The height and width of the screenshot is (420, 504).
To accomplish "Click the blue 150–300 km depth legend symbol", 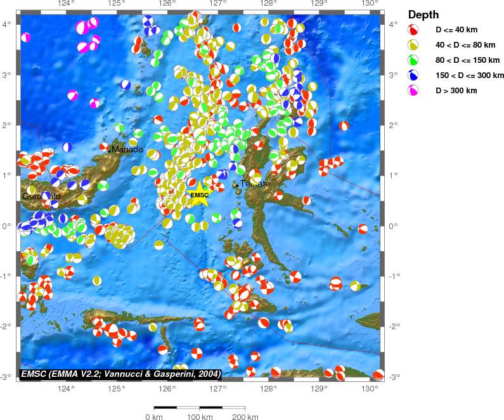I will click(413, 75).
